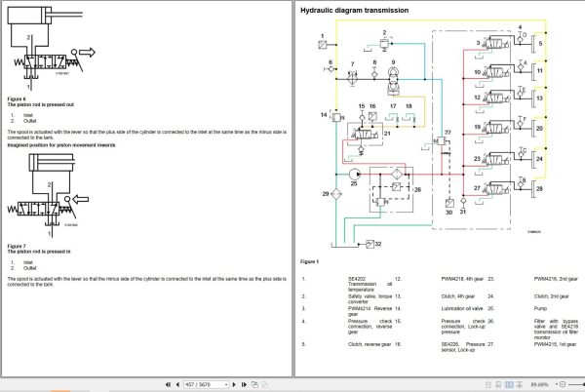Image resolution: width=585 pixels, height=392 pixels.
Task: Click legend entry 'Pump' for item 25
Action: point(540,308)
